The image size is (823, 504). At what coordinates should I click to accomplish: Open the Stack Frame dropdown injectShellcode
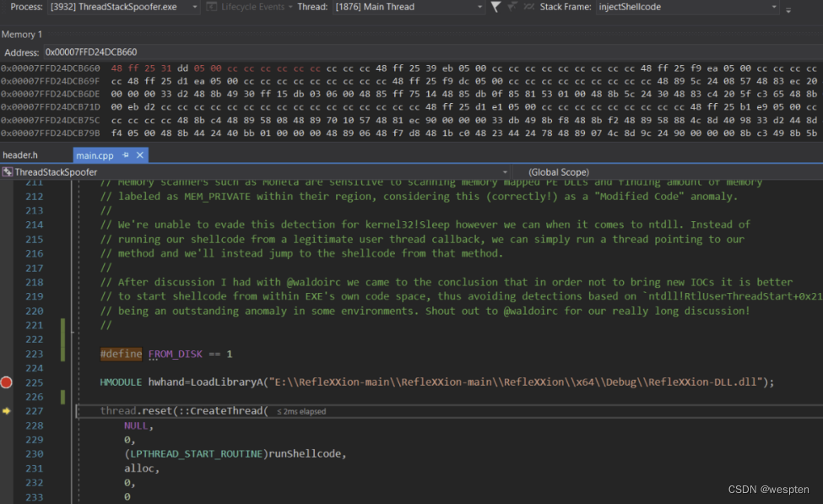[773, 7]
